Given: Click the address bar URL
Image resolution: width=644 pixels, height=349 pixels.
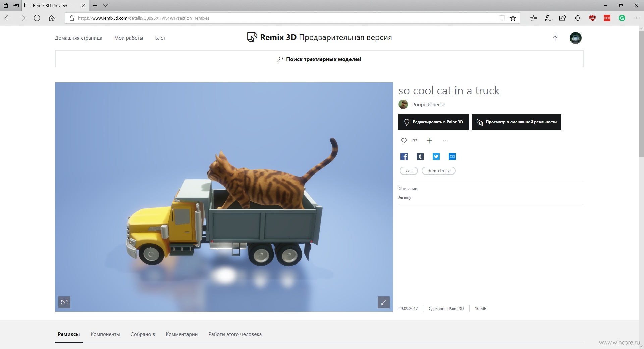Looking at the screenshot, I should coord(144,18).
